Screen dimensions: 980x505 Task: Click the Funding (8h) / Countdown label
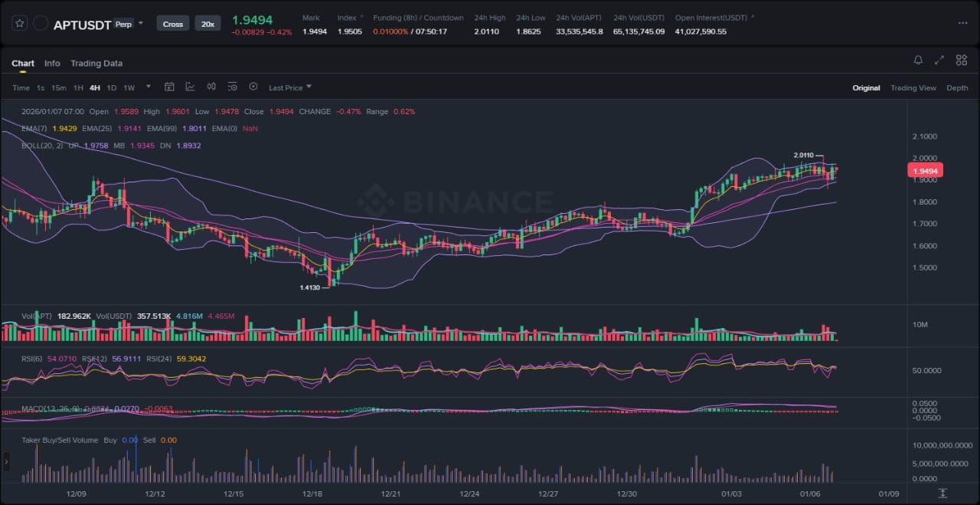tap(418, 18)
